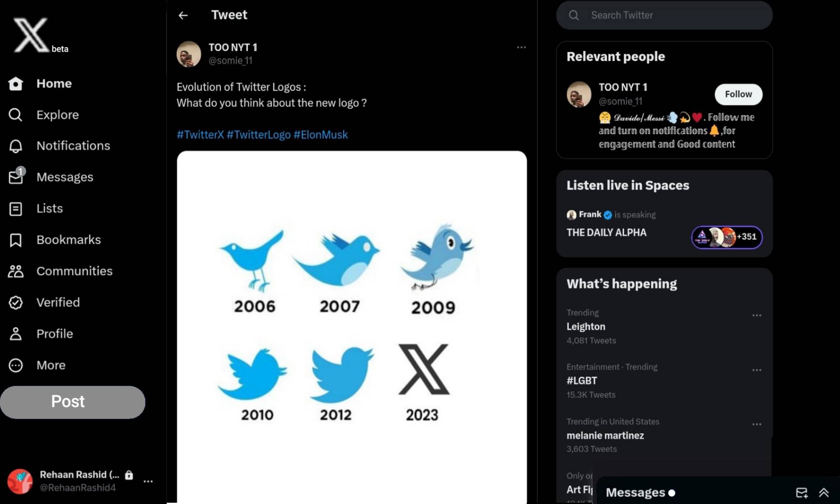Open Communities via its icon
The image size is (840, 504).
[x=15, y=271]
